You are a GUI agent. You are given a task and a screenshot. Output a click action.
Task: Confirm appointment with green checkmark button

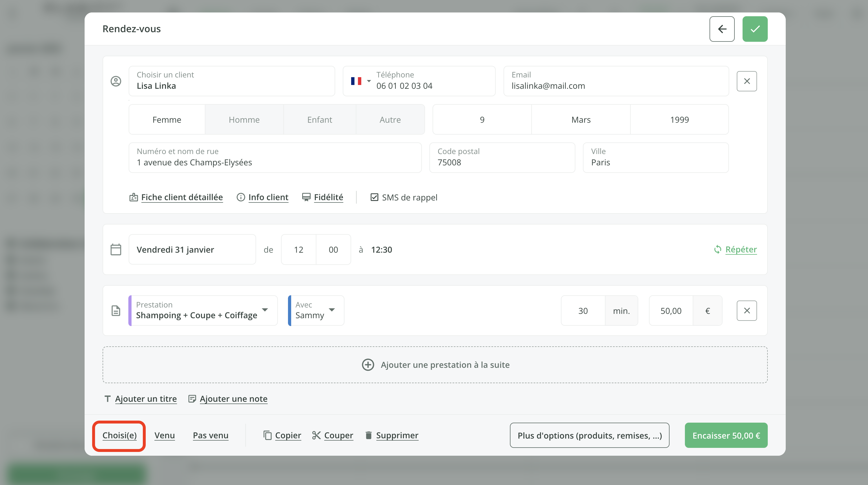click(755, 29)
